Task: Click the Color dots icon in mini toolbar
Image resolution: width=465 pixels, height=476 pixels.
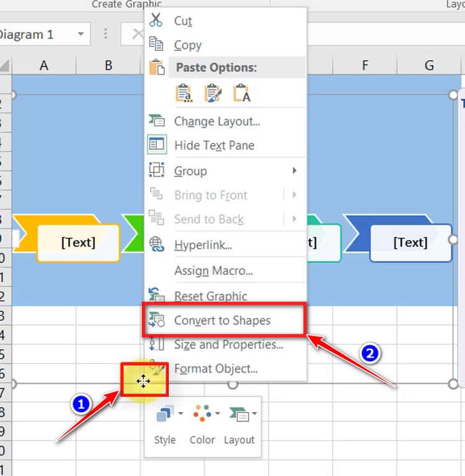Action: (x=202, y=413)
